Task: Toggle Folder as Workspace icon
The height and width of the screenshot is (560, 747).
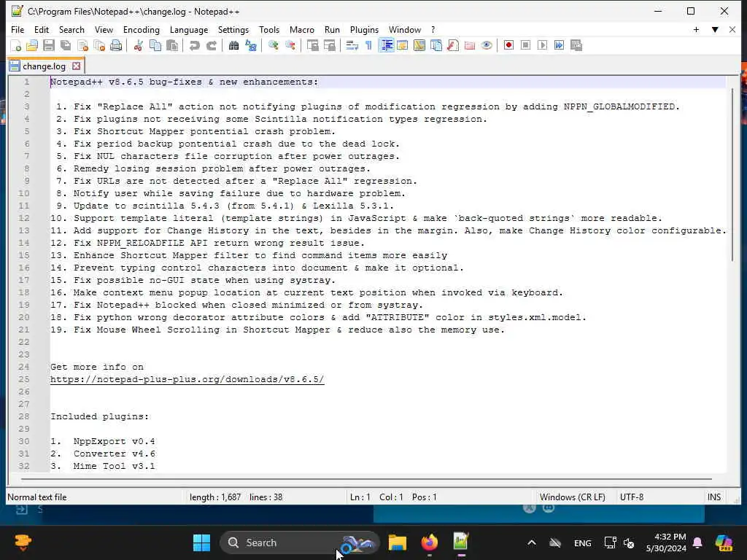Action: (470, 46)
